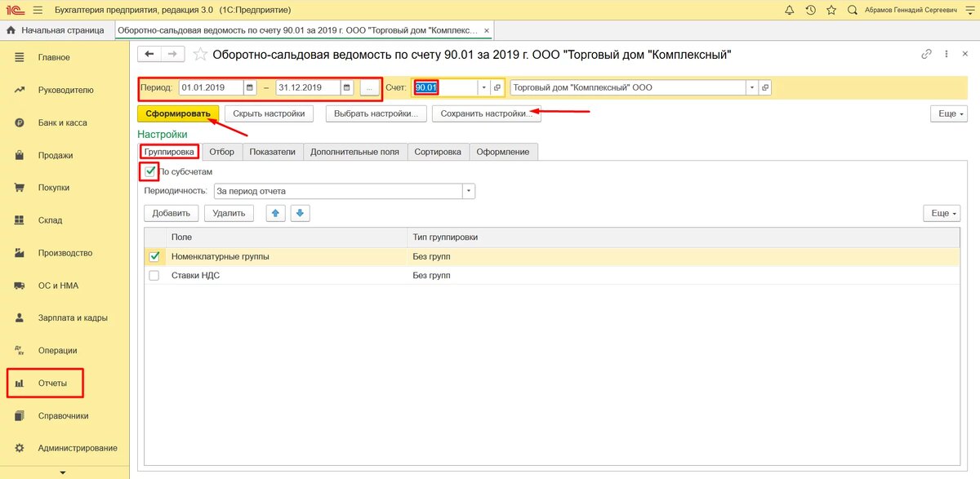Image resolution: width=980 pixels, height=479 pixels.
Task: Open Руководителю section
Action: (65, 90)
